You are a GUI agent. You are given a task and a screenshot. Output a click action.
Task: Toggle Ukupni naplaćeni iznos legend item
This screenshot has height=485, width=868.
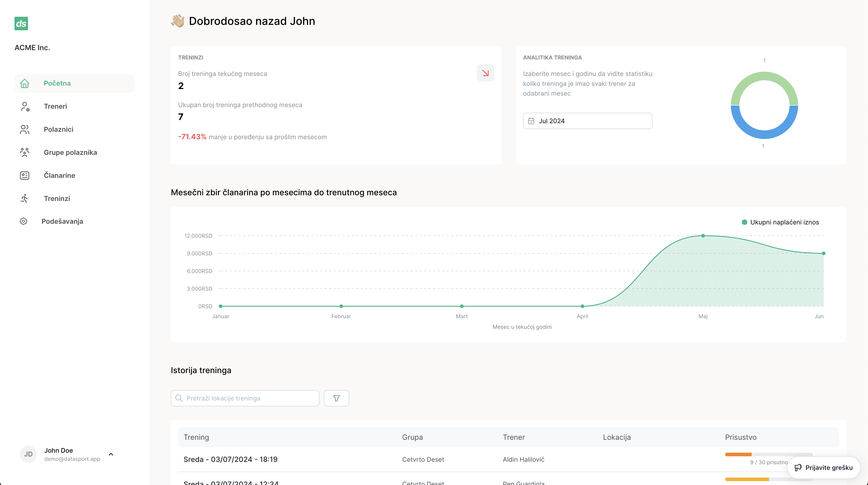coord(780,222)
